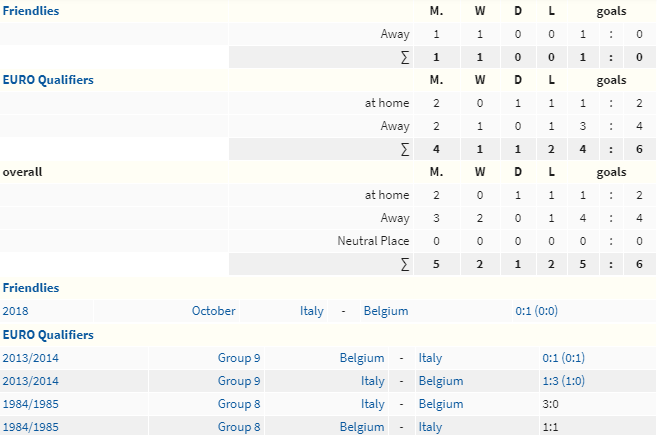Open 1984/1985 season link for 1:1 match
The height and width of the screenshot is (435, 657).
(31, 427)
